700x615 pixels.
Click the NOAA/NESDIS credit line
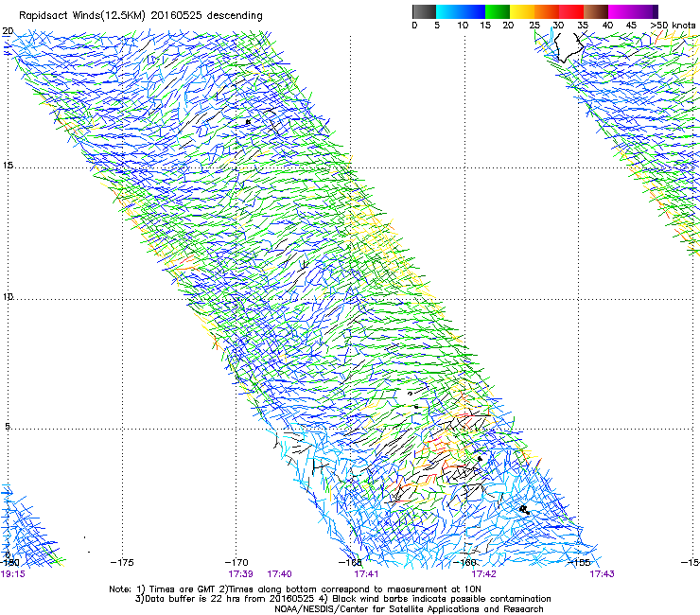(x=409, y=609)
